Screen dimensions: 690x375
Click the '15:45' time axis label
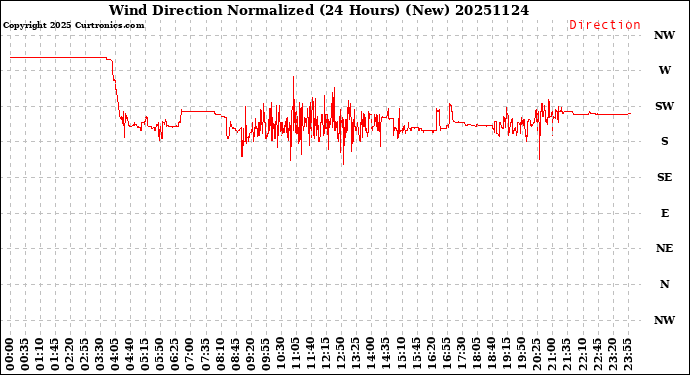pos(416,355)
